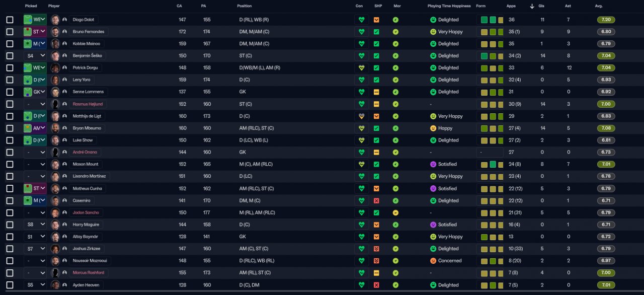Open Senne Lammens' GK position dropdown
Image resolution: width=644 pixels, height=295 pixels.
pos(35,92)
